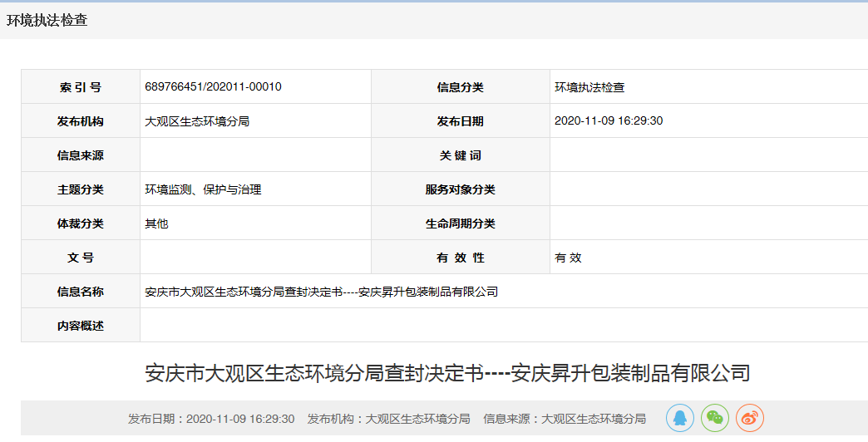This screenshot has height=442, width=868.
Task: Click the 有效 validity status value
Action: [x=568, y=258]
